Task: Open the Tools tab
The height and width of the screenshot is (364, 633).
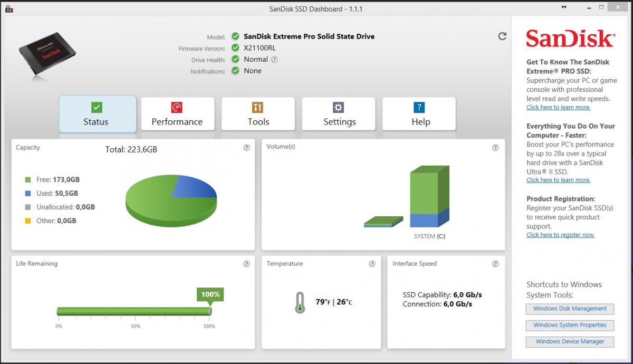Action: [x=258, y=113]
